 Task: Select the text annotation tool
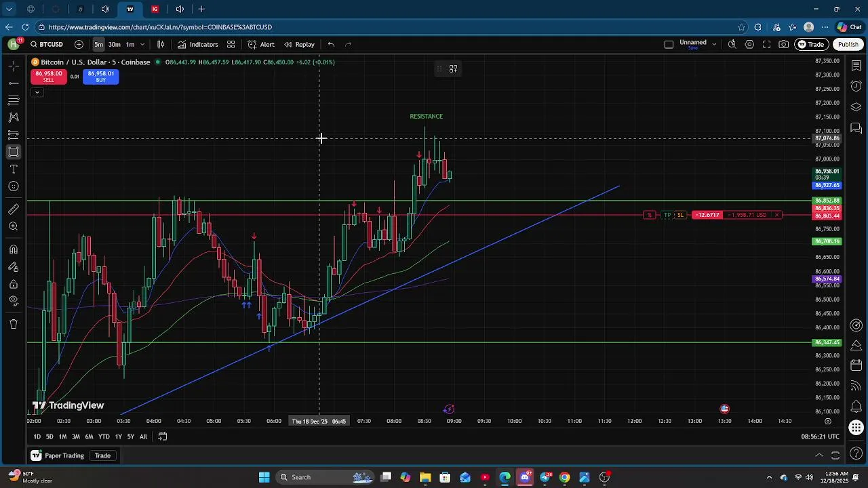pyautogui.click(x=14, y=169)
